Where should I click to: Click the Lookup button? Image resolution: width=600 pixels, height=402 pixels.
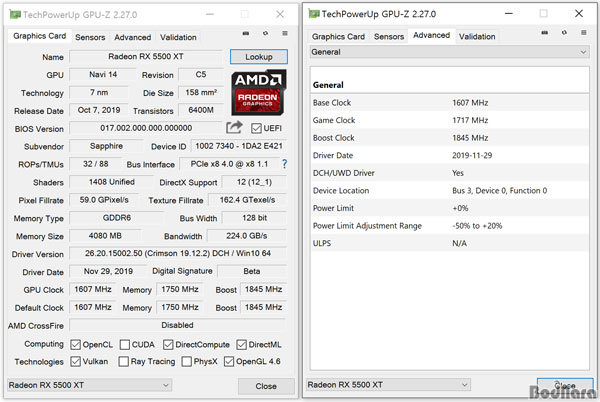pos(259,57)
